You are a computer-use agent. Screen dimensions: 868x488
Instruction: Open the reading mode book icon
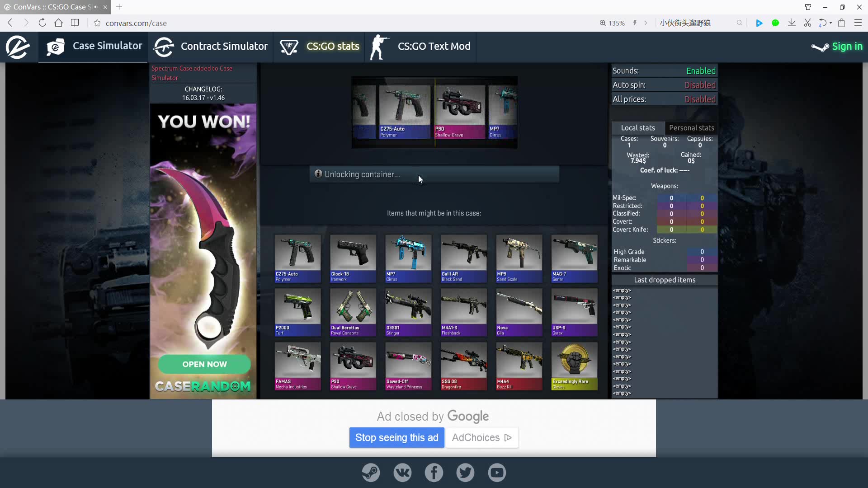point(75,23)
